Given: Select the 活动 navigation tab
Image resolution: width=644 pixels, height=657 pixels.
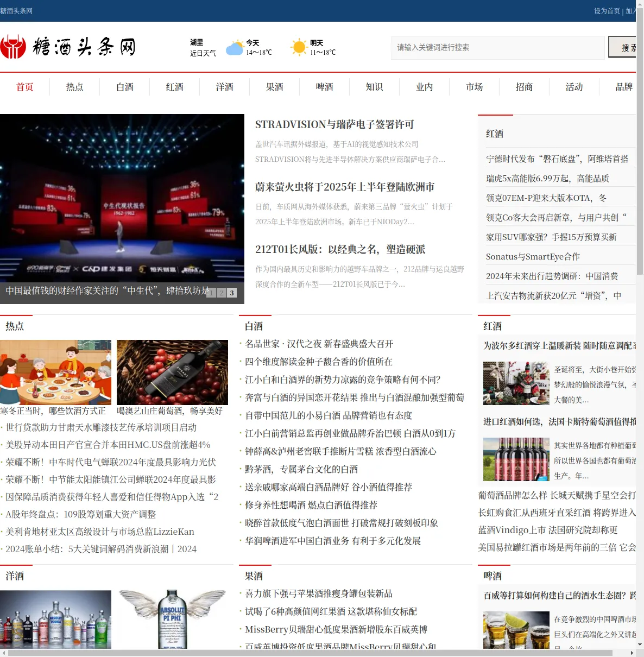Looking at the screenshot, I should (x=574, y=87).
